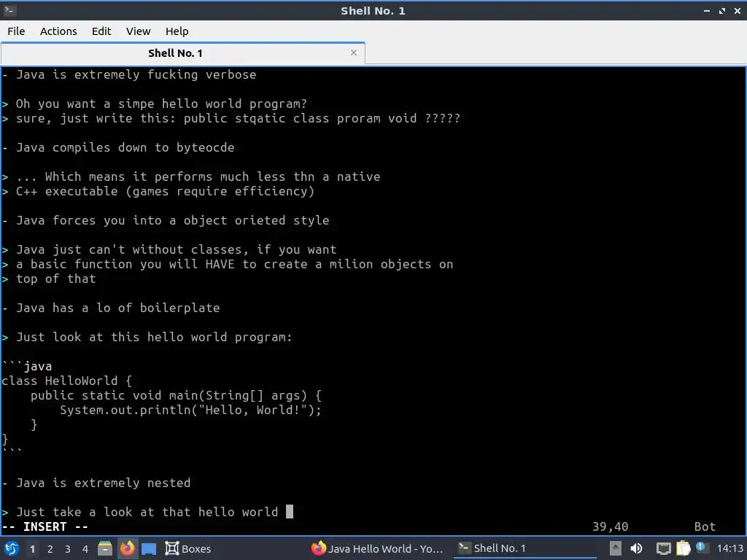Show the desktop via panel icon
Image resolution: width=747 pixels, height=560 pixels.
(149, 548)
